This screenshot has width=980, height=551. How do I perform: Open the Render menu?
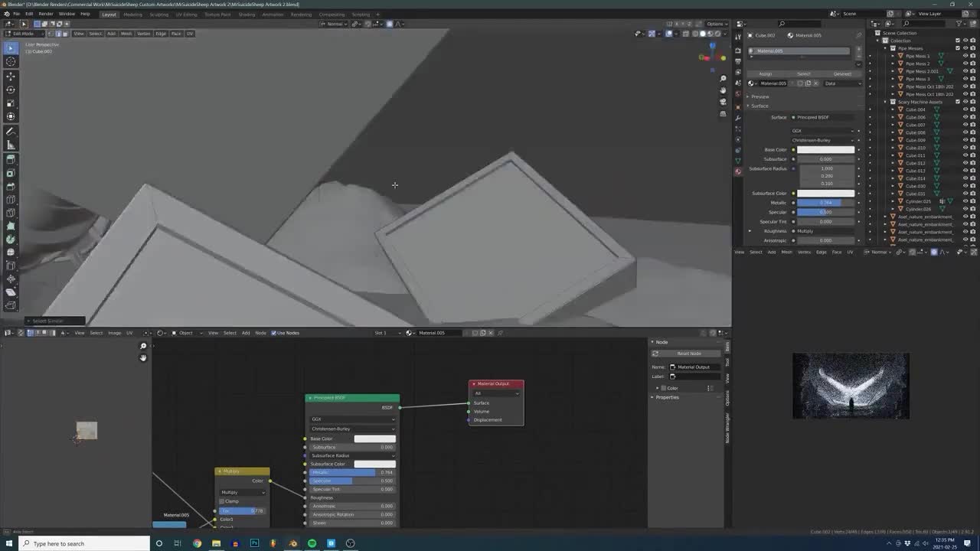pos(46,14)
